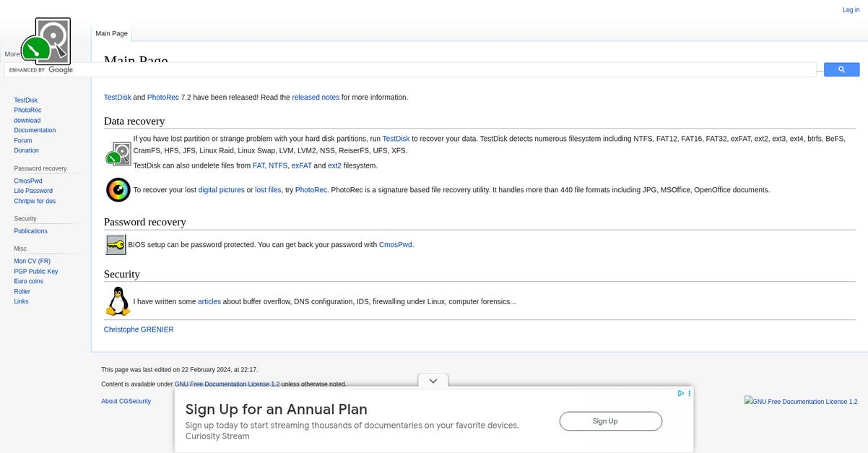Open Roller sidebar link

tap(22, 292)
